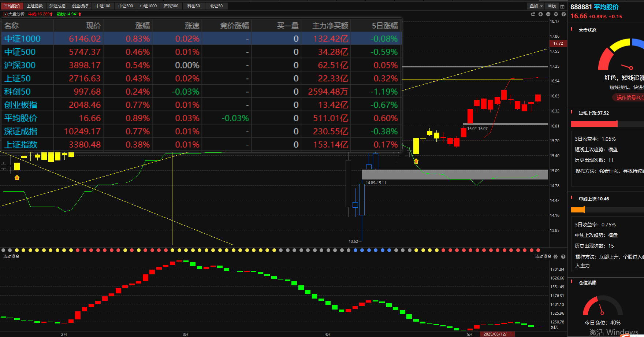The image size is (644, 337).
Task: Open the 北证50 tab
Action: click(216, 6)
